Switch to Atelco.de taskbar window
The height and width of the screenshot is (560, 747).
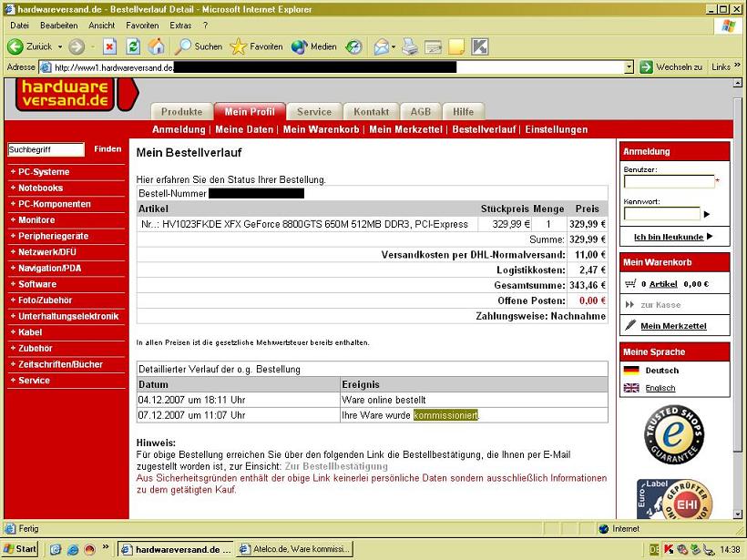pos(295,549)
